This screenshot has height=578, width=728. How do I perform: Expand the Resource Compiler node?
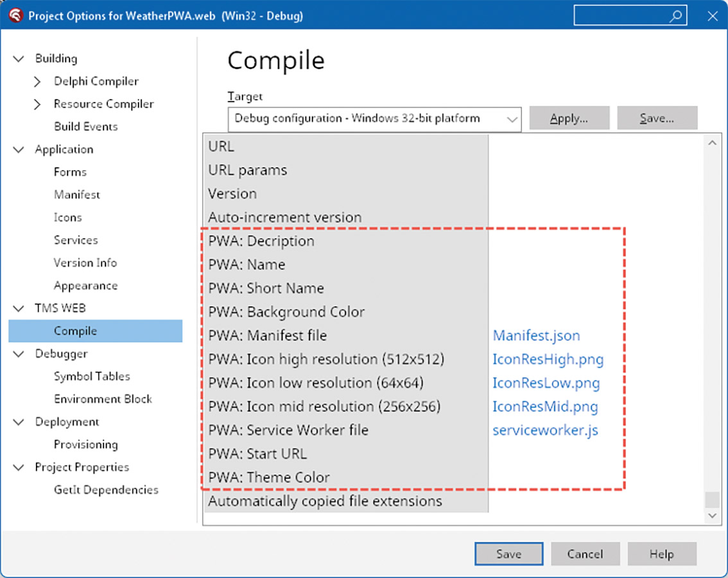point(37,104)
